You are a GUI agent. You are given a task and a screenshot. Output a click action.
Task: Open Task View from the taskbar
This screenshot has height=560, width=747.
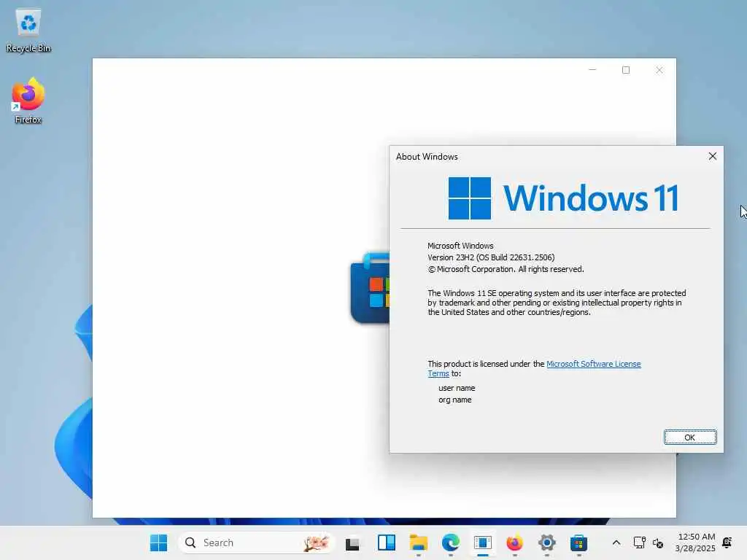click(352, 542)
